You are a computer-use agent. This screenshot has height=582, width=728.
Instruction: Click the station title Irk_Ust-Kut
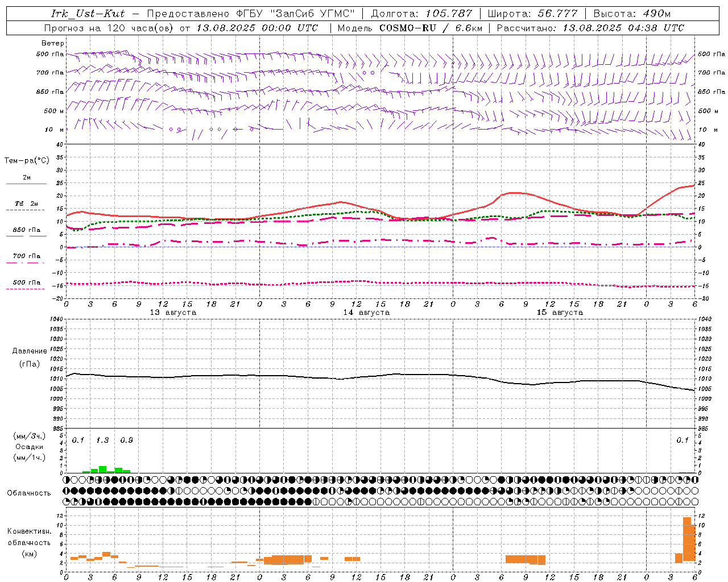(x=88, y=14)
